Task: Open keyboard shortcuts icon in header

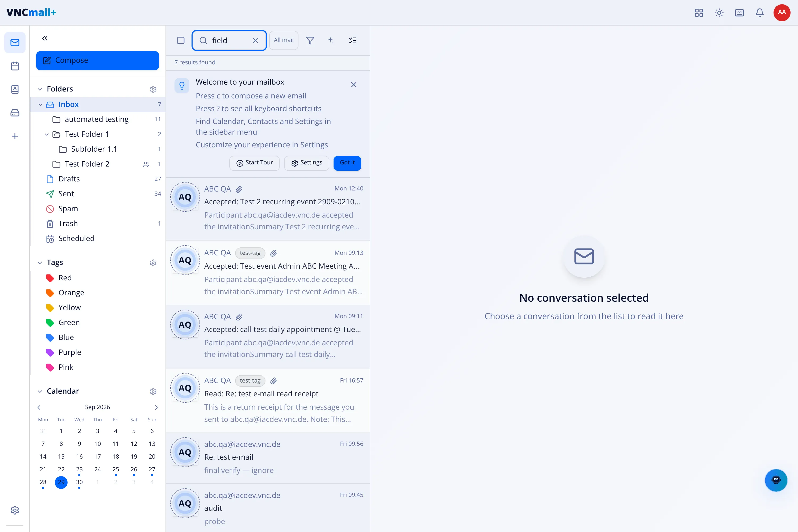Action: coord(739,13)
